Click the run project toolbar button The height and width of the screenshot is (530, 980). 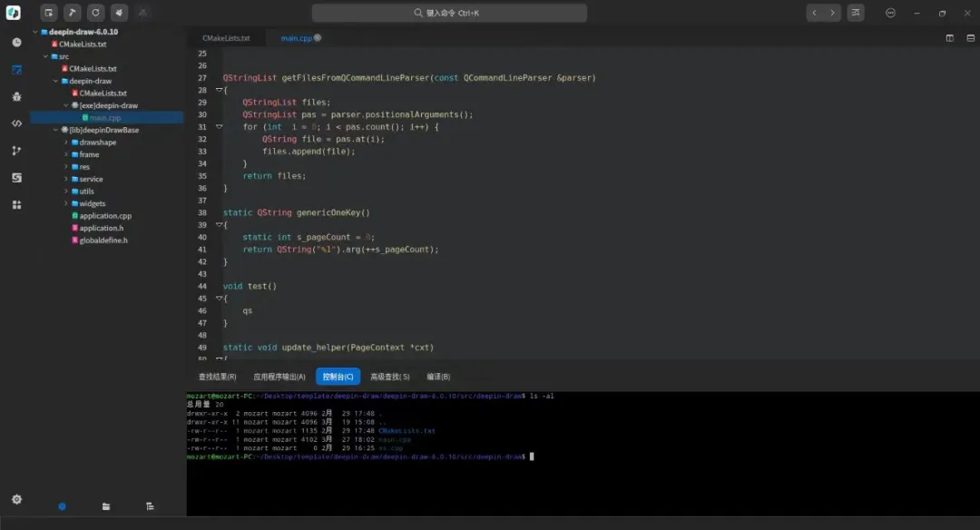coord(48,13)
